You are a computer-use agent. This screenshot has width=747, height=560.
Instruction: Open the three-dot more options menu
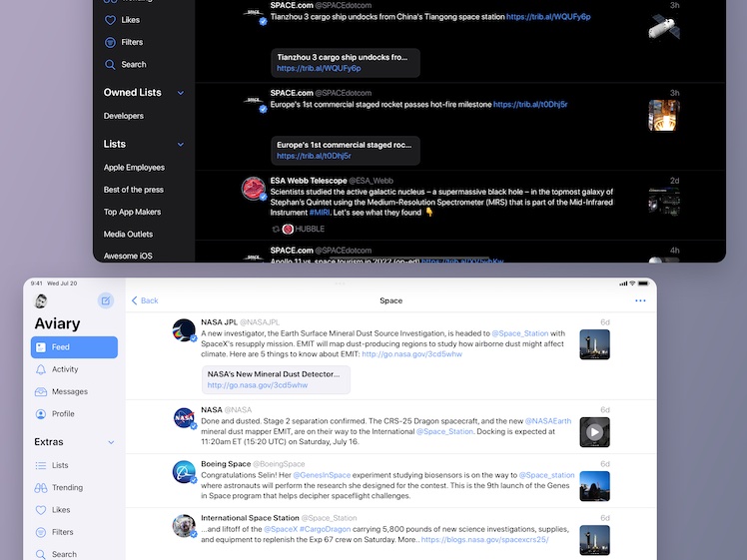(640, 300)
